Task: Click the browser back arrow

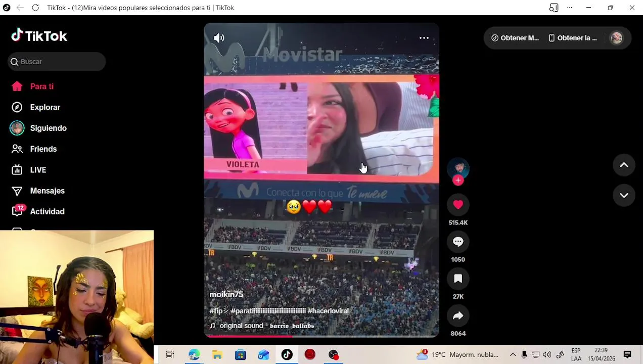Action: (20, 8)
